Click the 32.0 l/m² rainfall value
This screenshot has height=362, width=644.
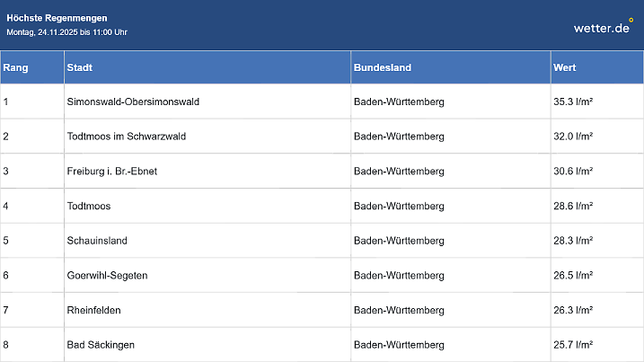coord(573,137)
